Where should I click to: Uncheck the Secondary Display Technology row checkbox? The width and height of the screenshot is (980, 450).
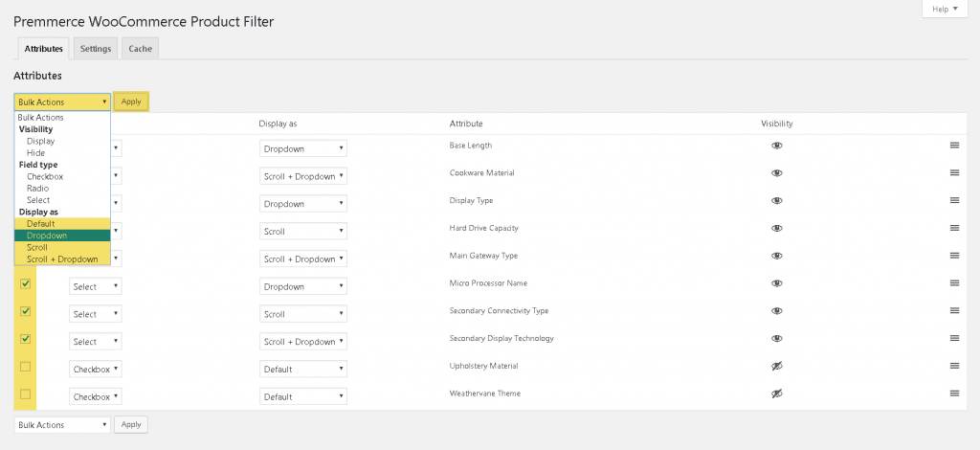(x=25, y=339)
